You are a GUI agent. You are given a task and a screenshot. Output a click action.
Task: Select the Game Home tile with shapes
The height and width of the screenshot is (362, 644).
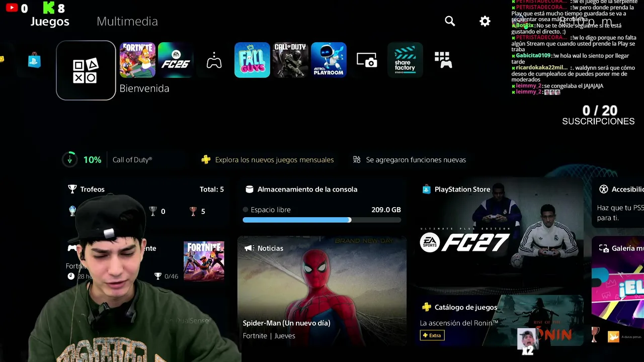(86, 70)
